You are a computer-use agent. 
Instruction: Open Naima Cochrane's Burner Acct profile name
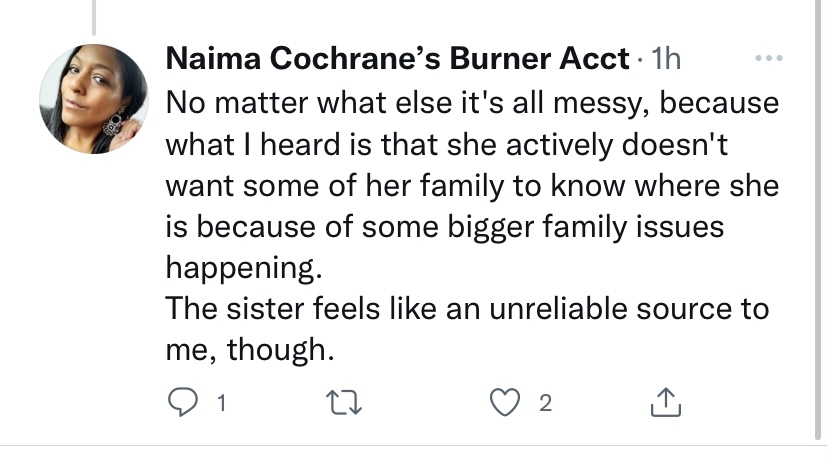pyautogui.click(x=397, y=59)
